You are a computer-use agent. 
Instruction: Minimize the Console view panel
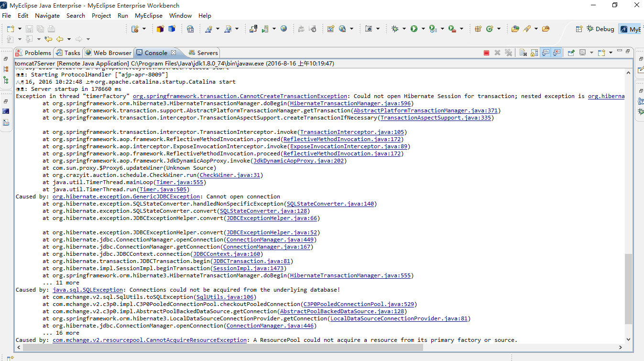click(619, 51)
